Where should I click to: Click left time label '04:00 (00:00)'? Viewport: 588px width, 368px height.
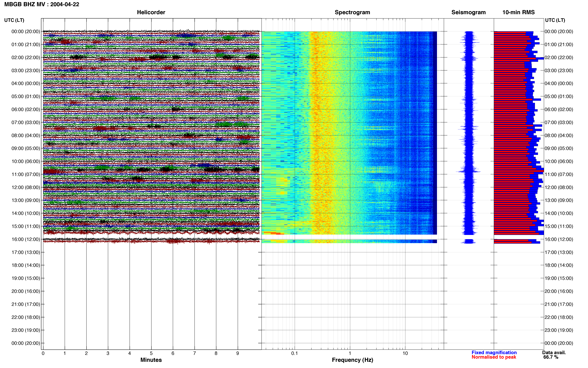[x=26, y=83]
